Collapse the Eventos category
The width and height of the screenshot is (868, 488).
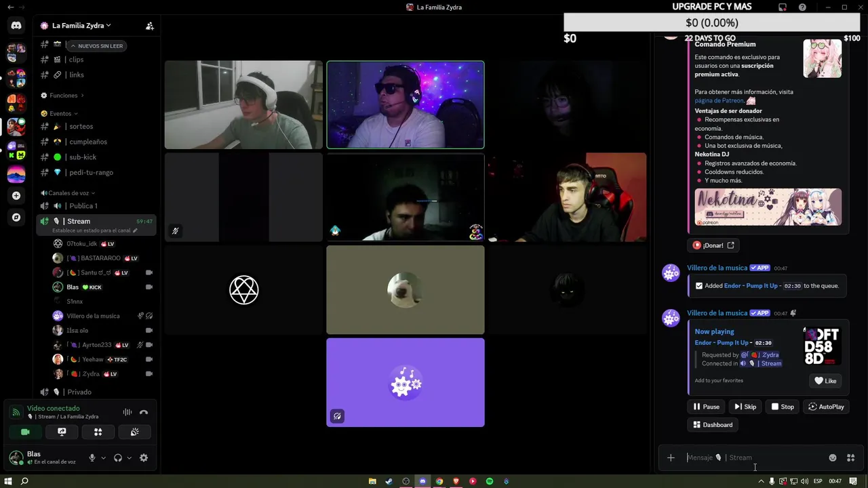coord(61,114)
